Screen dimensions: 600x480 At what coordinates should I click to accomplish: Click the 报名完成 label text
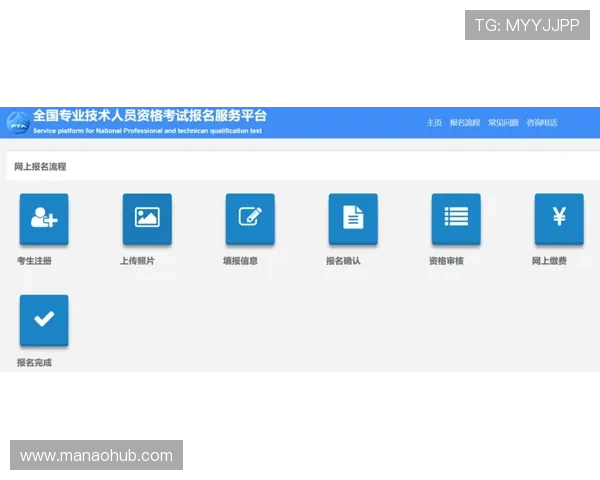coord(34,362)
